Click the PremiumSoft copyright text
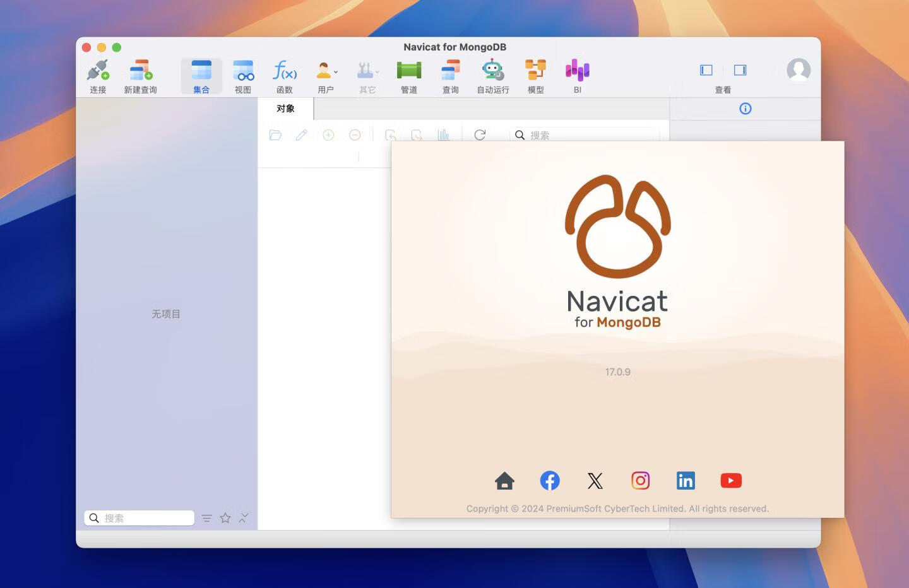 [617, 509]
